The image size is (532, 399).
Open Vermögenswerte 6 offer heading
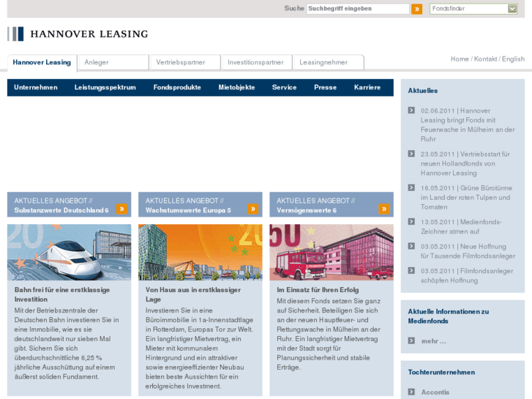pos(307,211)
